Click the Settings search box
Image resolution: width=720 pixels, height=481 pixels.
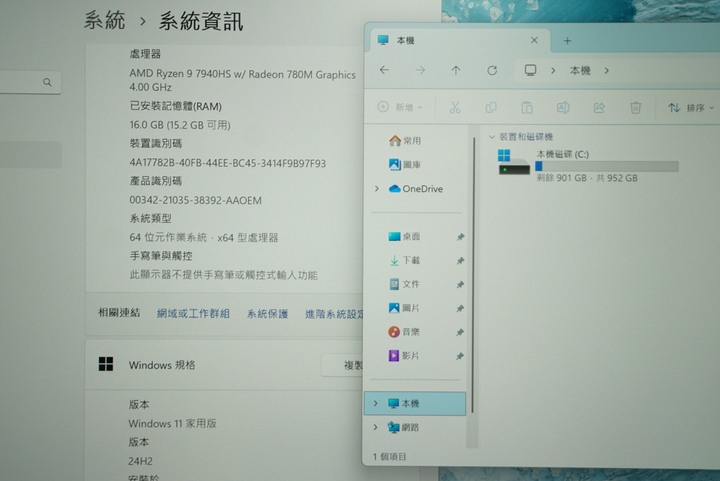click(x=30, y=82)
